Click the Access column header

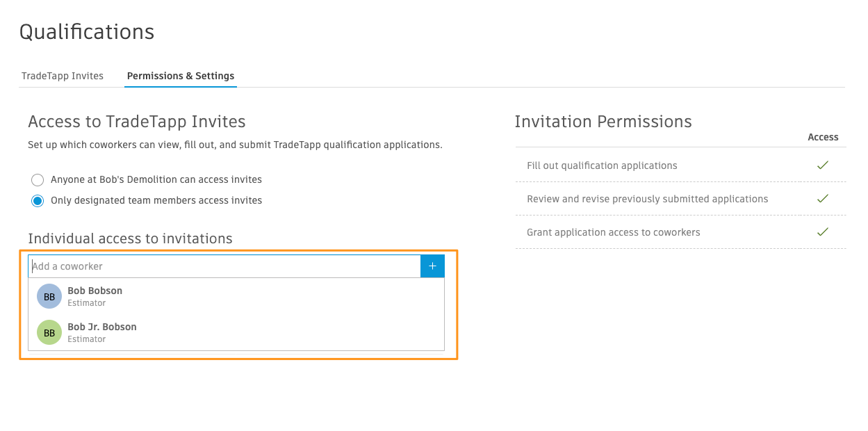click(x=823, y=137)
